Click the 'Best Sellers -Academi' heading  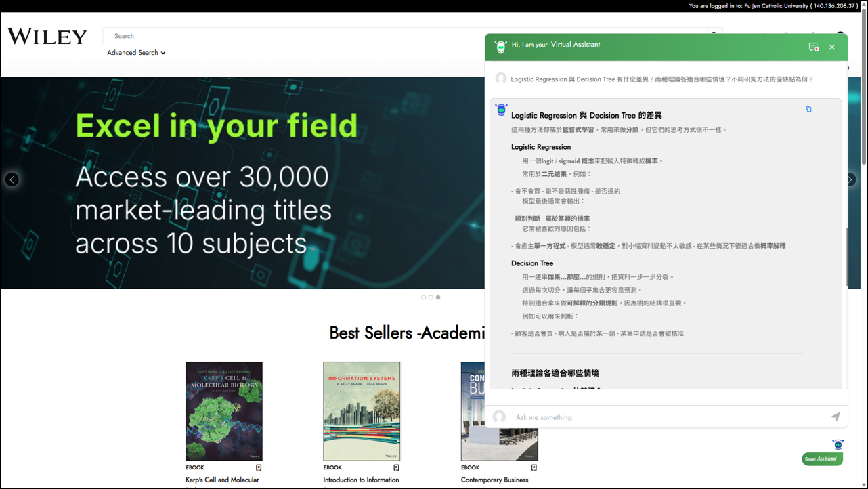click(408, 333)
